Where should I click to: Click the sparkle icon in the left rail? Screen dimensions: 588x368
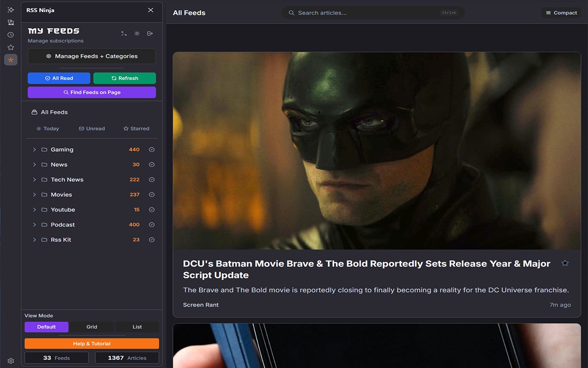11,10
